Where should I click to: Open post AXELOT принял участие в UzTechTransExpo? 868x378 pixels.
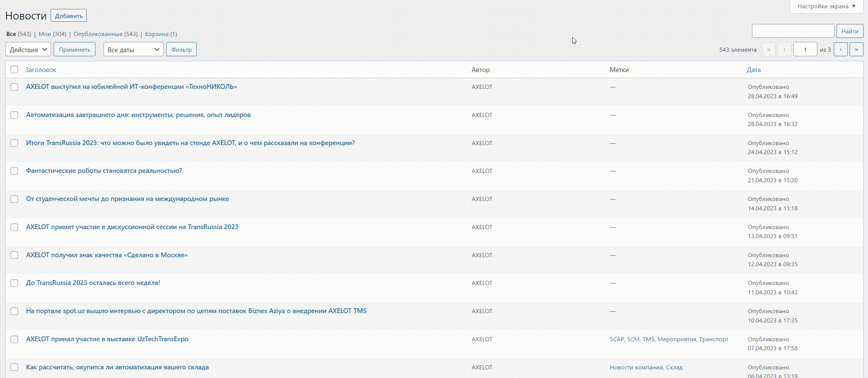[107, 339]
